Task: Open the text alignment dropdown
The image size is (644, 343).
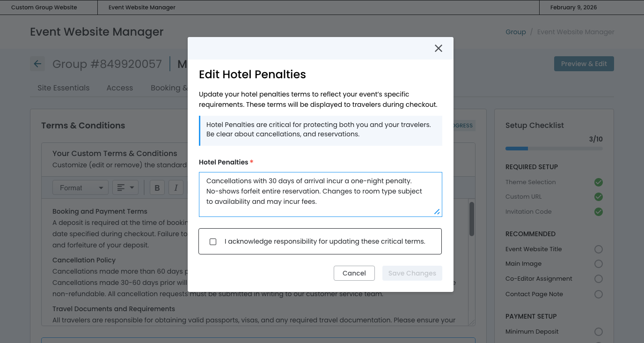Action: coord(125,188)
